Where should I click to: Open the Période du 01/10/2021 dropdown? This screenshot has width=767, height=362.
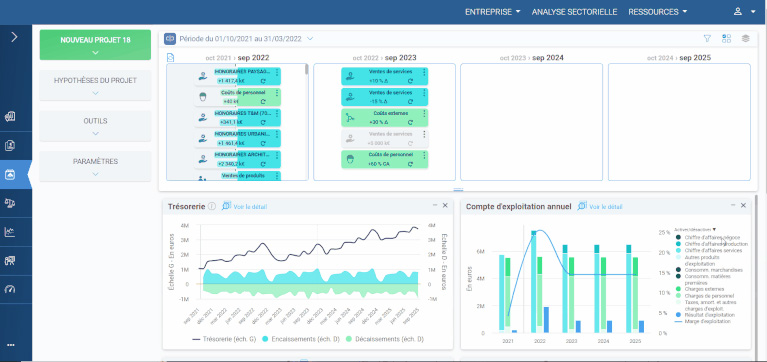click(246, 38)
